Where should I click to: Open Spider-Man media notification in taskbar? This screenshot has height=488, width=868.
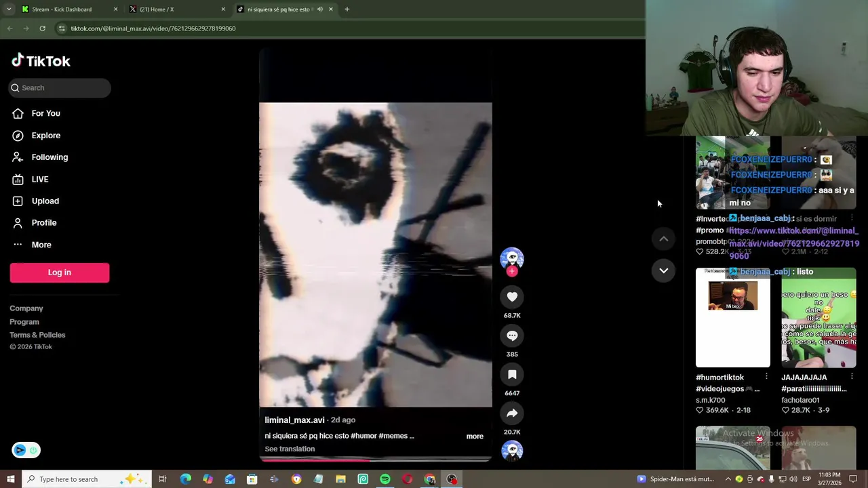[x=675, y=479]
